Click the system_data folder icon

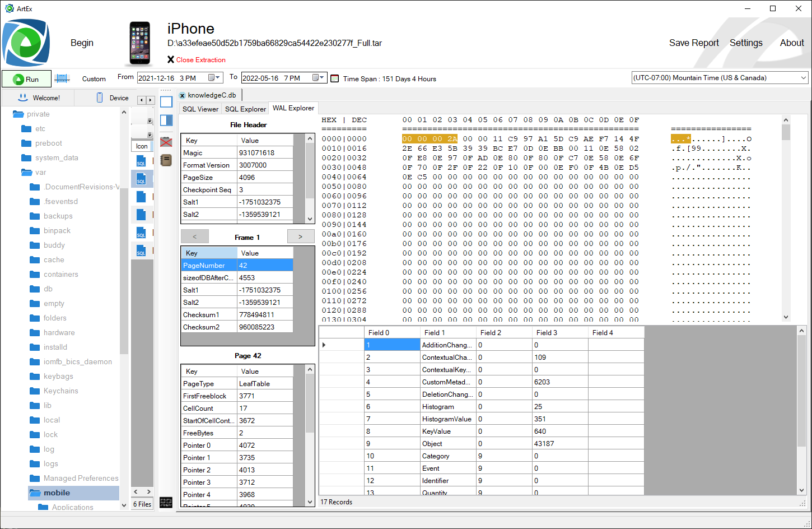[x=26, y=158]
